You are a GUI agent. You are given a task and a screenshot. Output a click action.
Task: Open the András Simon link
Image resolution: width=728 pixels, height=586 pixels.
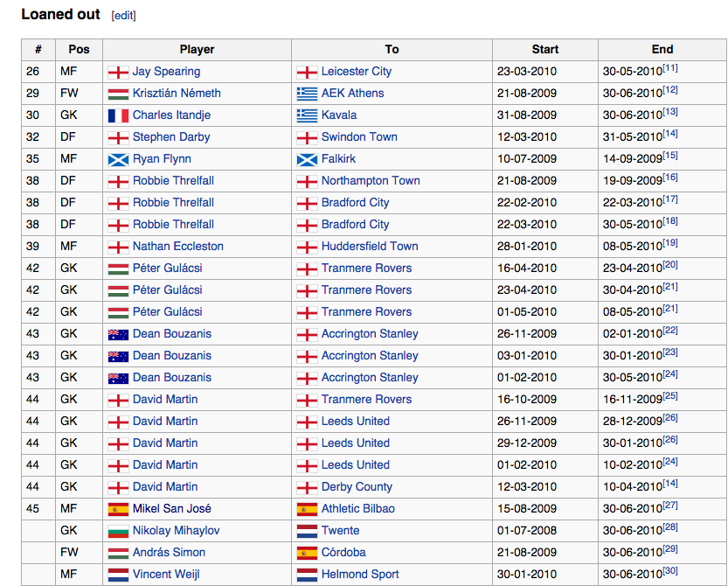coord(169,553)
